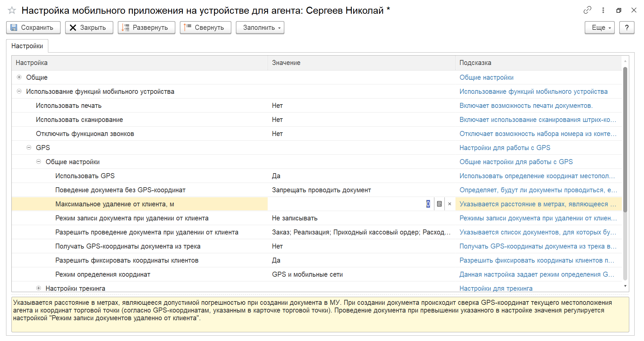Open help with question mark button

point(627,27)
